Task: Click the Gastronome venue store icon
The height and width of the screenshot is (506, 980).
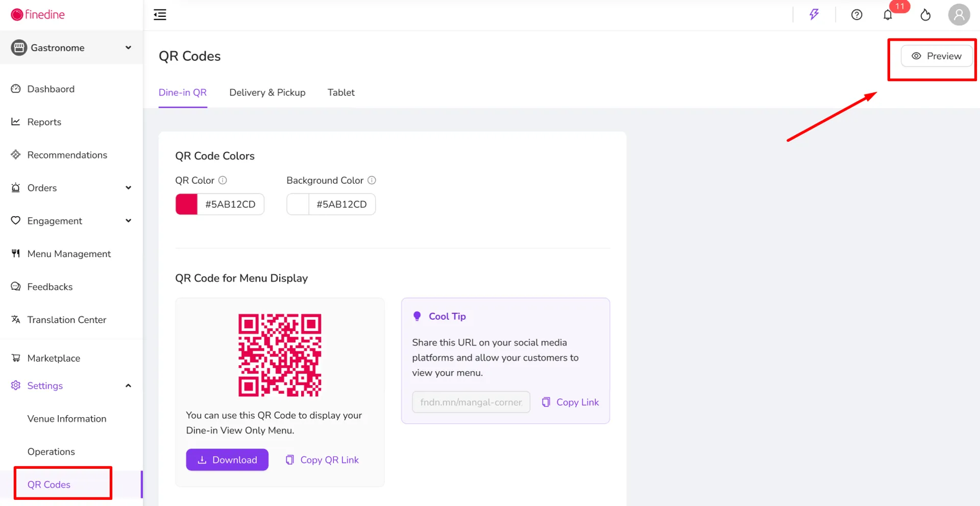Action: pos(19,47)
